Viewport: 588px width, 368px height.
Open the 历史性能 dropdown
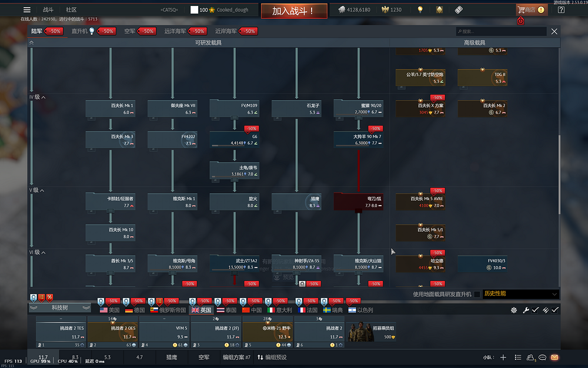pos(522,293)
